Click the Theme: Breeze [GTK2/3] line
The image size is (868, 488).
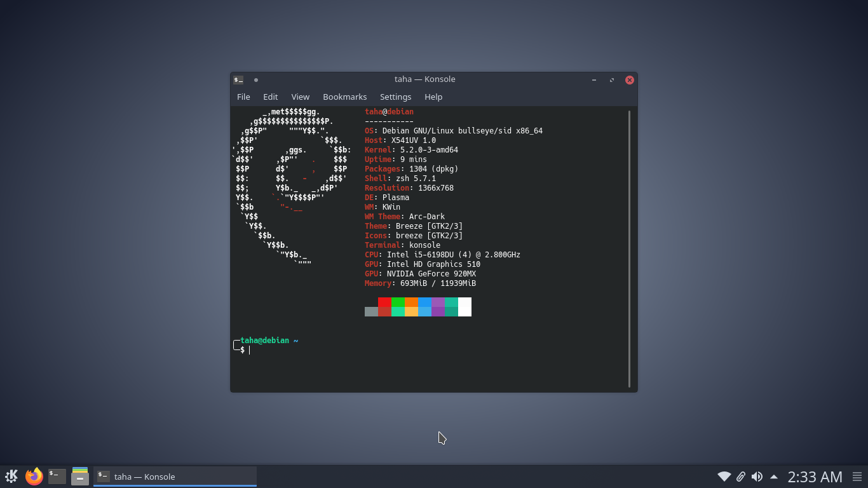(x=414, y=226)
